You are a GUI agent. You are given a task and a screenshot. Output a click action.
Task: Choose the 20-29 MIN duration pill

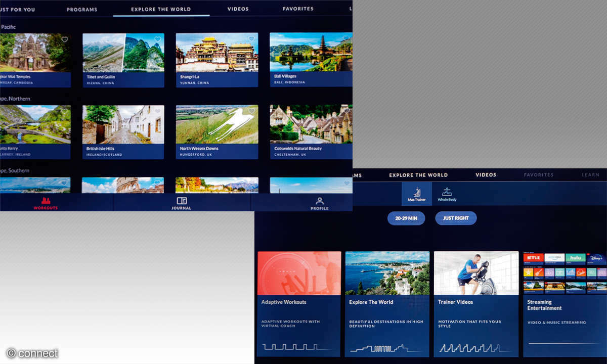[406, 218]
